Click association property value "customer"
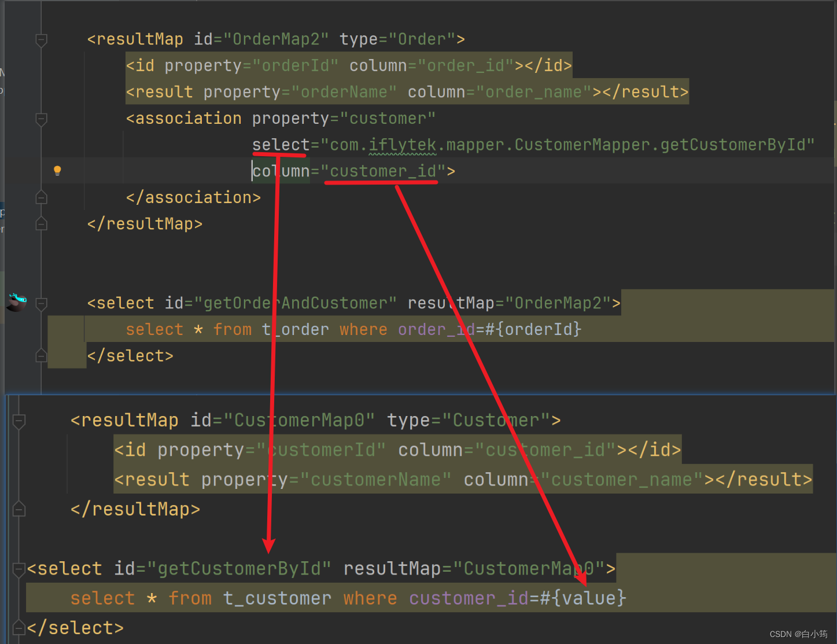The height and width of the screenshot is (644, 837). pos(388,119)
